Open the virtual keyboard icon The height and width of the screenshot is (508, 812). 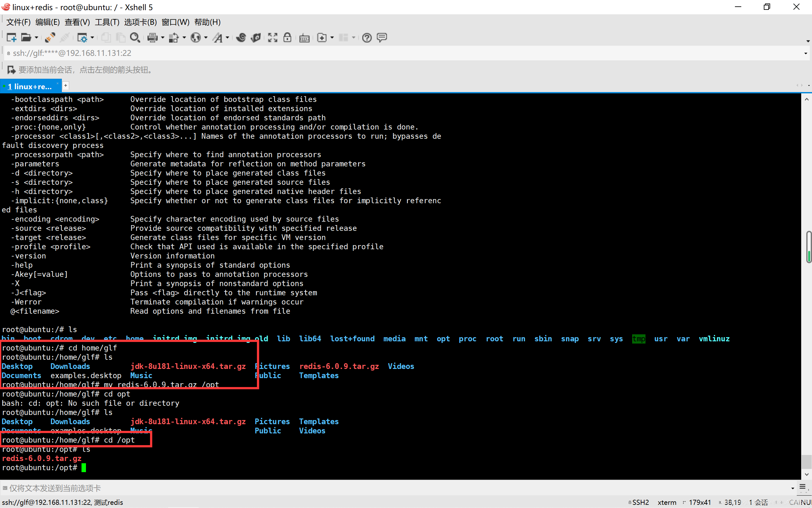click(x=304, y=38)
